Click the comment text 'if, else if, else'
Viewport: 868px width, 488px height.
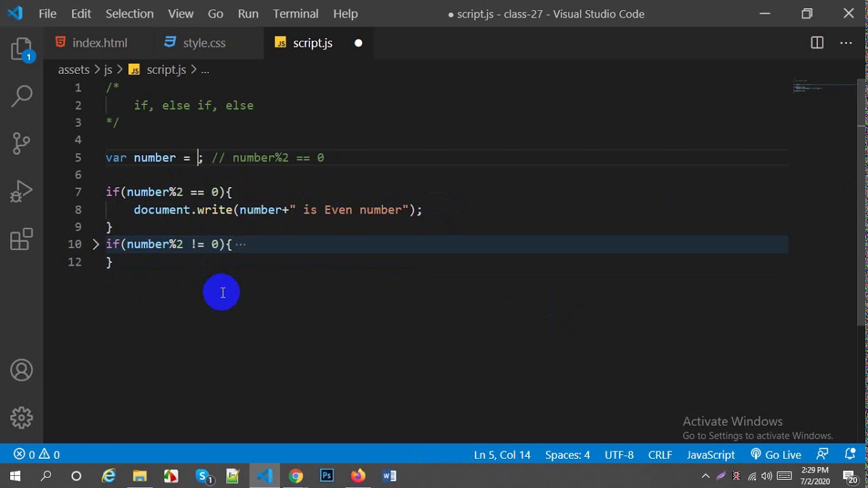coord(193,105)
